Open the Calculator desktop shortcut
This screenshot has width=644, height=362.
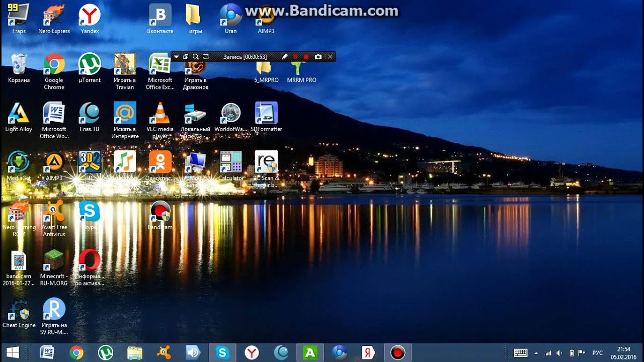coord(230,166)
